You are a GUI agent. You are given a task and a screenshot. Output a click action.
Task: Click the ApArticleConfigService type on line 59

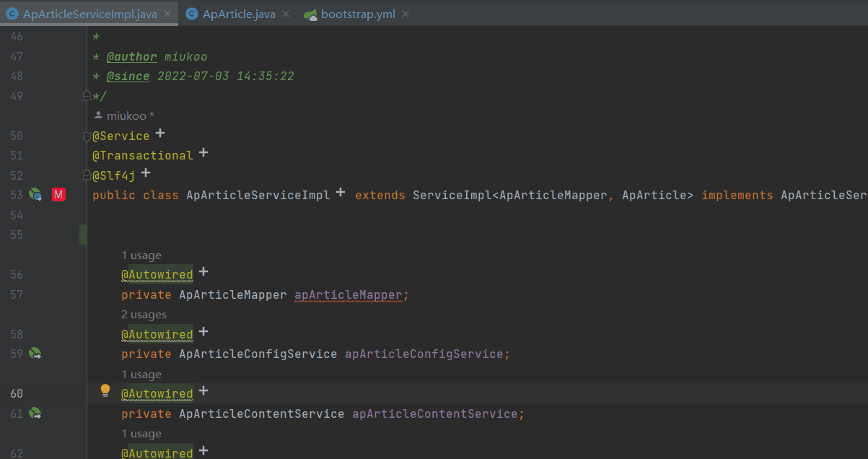point(258,354)
